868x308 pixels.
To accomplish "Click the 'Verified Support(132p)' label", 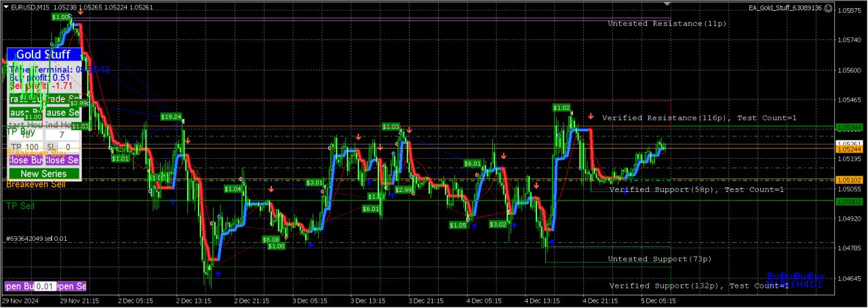I will click(x=666, y=285).
